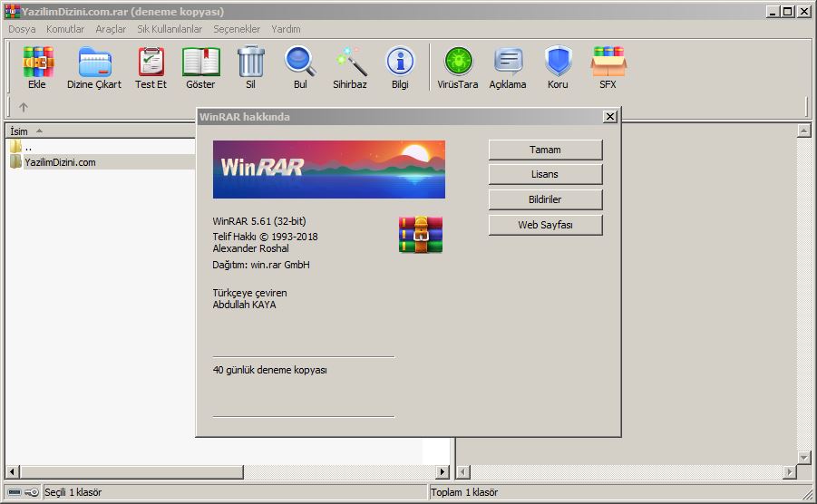Click the Bildiriler button
Image resolution: width=817 pixels, height=504 pixels.
pyautogui.click(x=546, y=199)
